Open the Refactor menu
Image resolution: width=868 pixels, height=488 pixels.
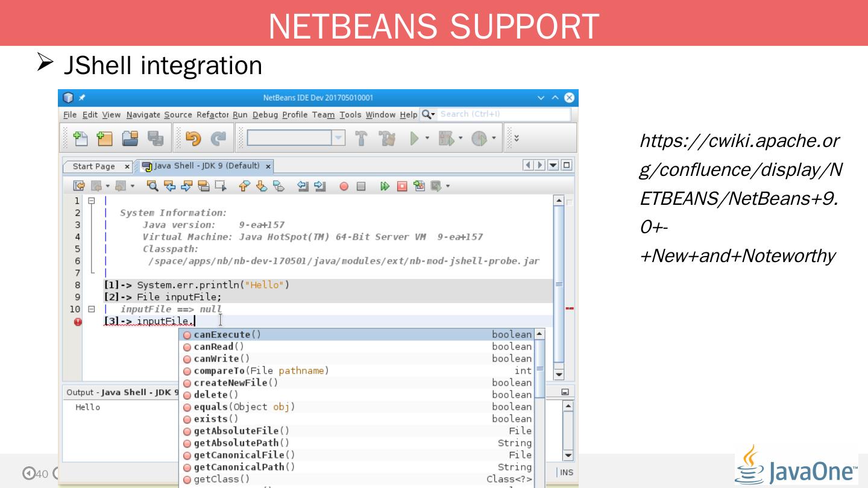click(x=213, y=114)
